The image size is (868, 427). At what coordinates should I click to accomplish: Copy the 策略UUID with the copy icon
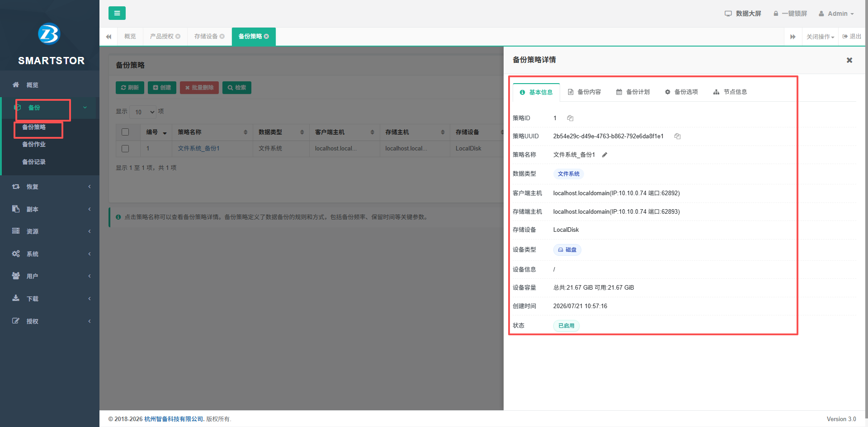tap(677, 136)
